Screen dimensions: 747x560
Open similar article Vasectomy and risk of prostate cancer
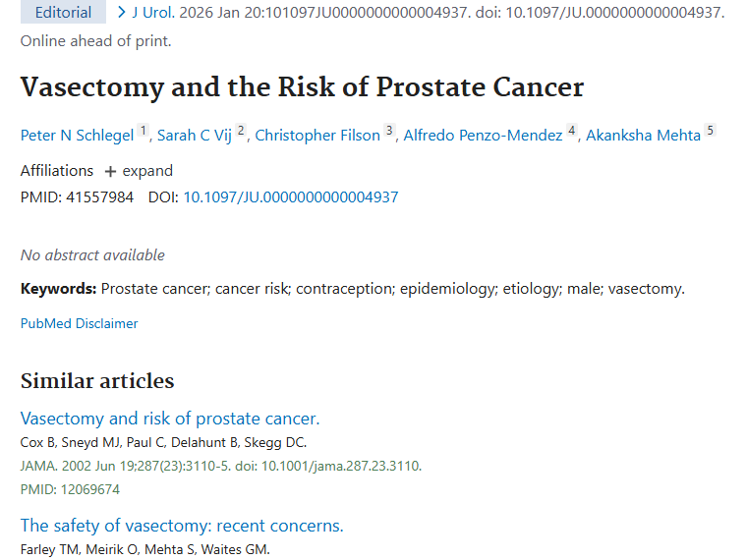point(169,419)
